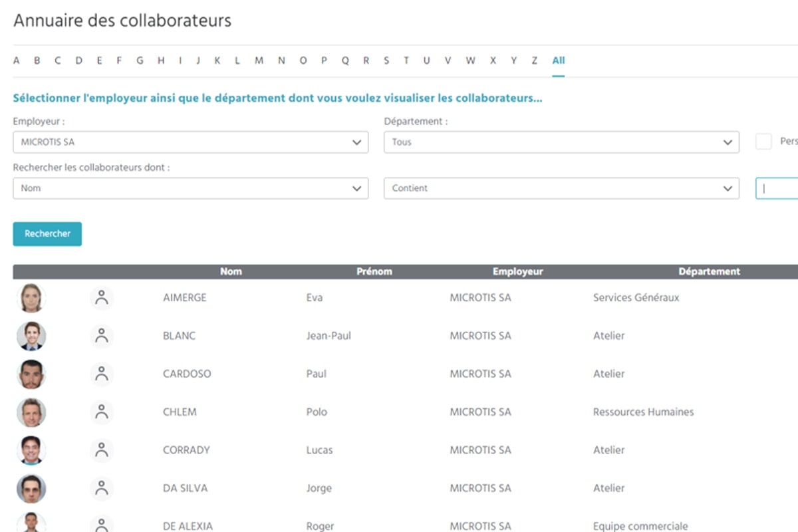The width and height of the screenshot is (798, 532).
Task: Click the Département column header
Action: click(x=709, y=271)
